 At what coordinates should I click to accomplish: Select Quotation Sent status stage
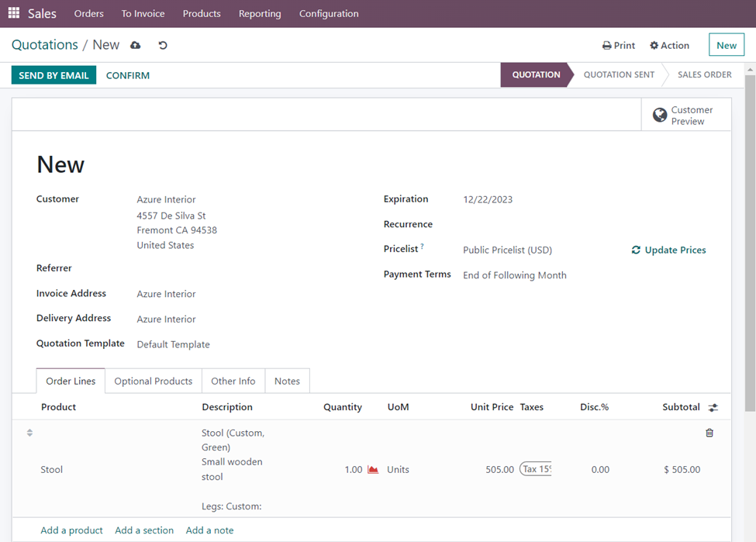618,74
